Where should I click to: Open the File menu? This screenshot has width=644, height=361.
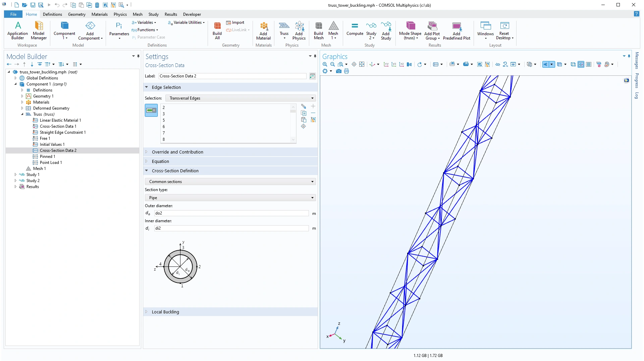coord(13,14)
